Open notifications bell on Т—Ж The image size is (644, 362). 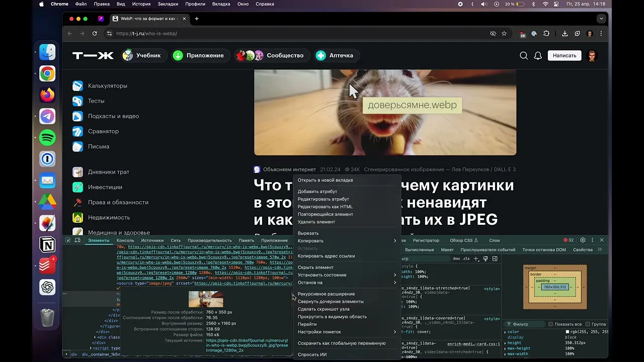[x=538, y=55]
